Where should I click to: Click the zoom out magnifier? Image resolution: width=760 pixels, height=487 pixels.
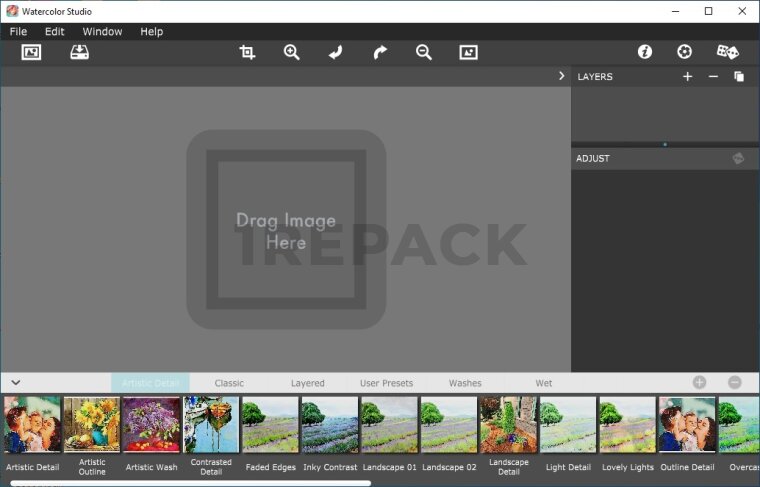coord(424,52)
